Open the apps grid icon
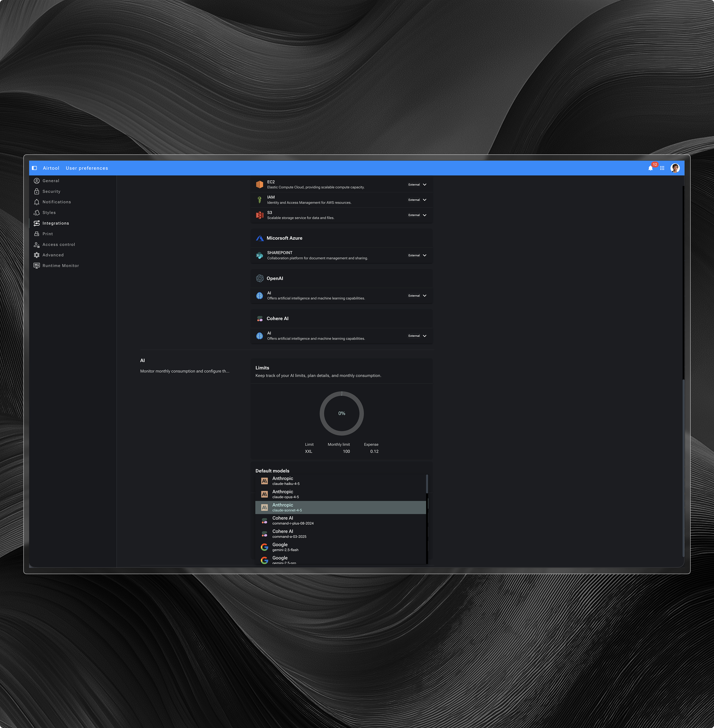714x728 pixels. [662, 168]
